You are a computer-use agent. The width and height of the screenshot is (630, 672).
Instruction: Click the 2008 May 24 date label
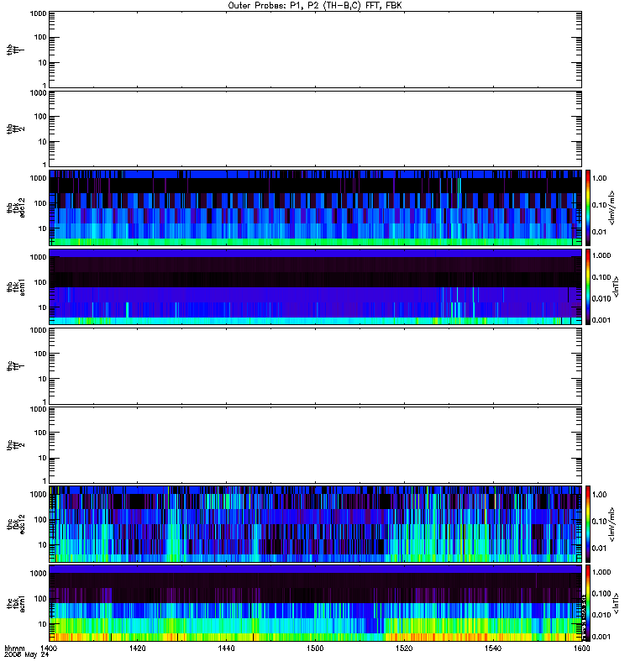point(27,655)
